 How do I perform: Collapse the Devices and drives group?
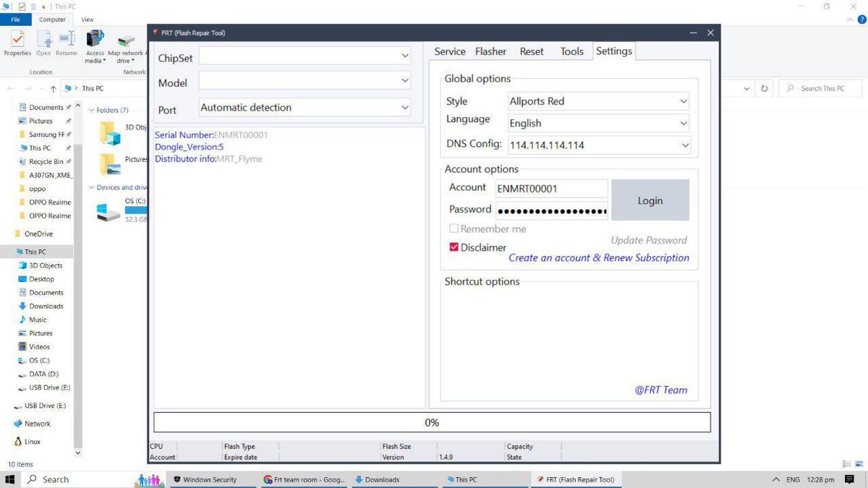tap(91, 187)
